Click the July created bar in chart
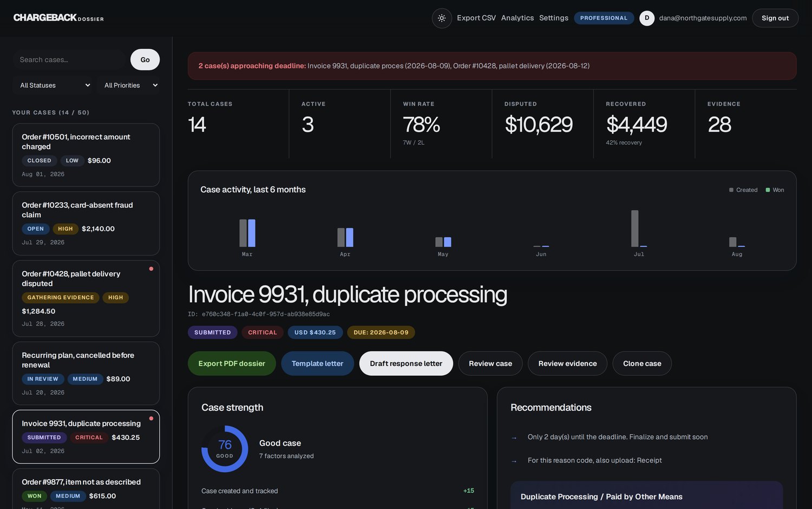 click(x=635, y=229)
